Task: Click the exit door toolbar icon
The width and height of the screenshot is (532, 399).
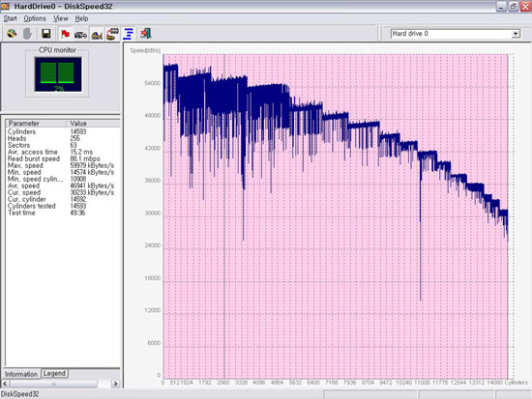Action: 146,33
